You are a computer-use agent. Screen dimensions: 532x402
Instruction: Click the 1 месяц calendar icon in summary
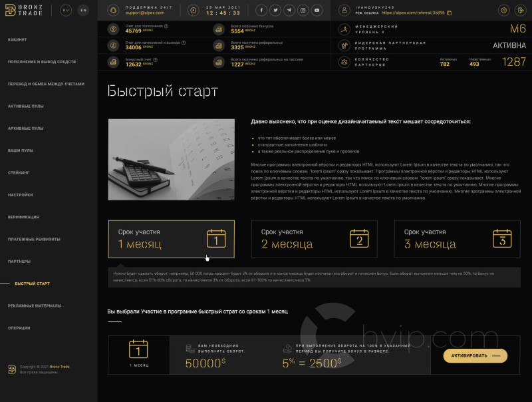pyautogui.click(x=138, y=349)
